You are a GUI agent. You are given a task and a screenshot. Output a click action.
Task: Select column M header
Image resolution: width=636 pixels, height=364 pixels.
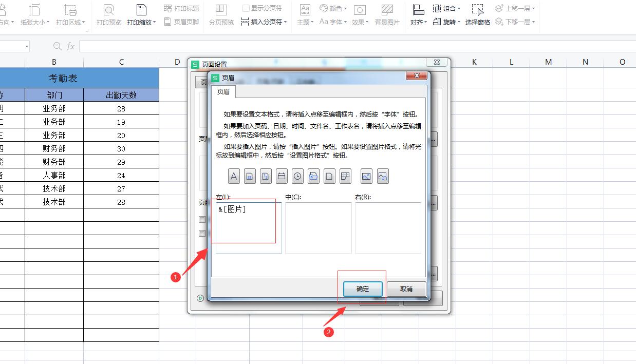click(548, 62)
